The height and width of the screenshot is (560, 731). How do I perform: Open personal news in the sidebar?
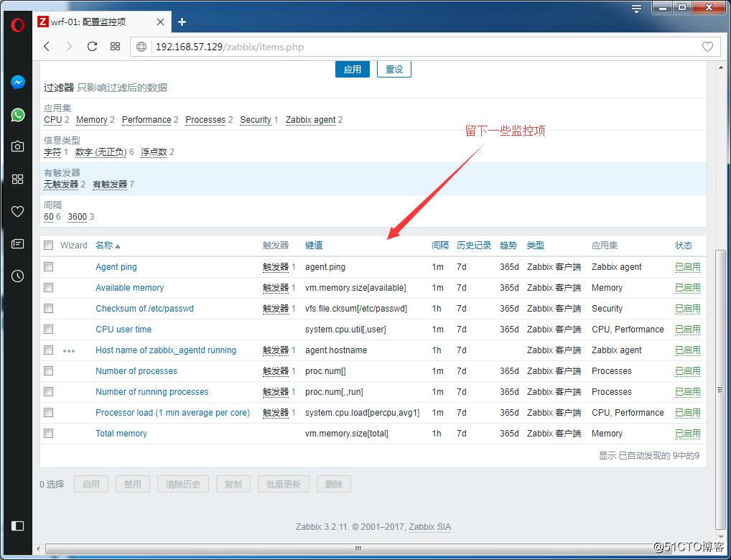(18, 243)
